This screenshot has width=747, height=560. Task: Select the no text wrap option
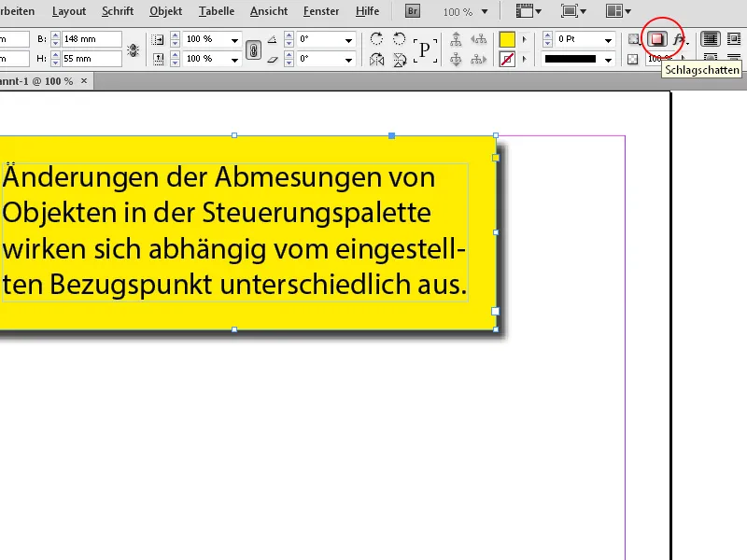tap(711, 39)
